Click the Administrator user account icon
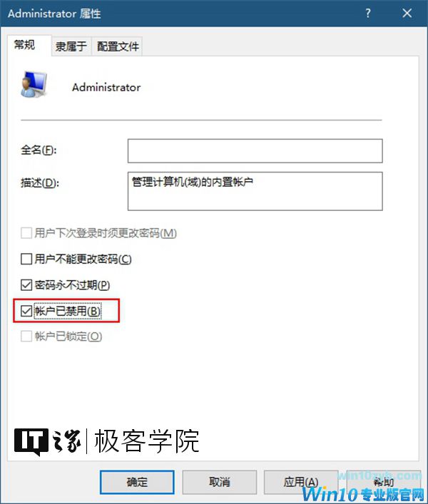This screenshot has height=504, width=428. pos(34,84)
